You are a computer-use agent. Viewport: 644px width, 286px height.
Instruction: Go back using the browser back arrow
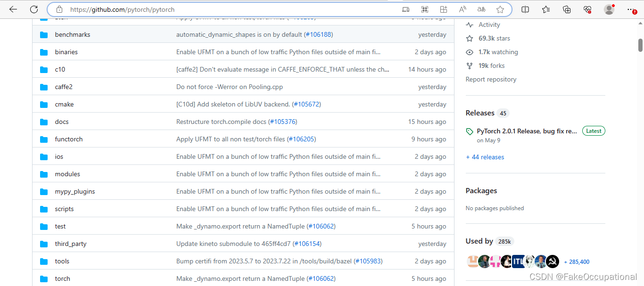point(13,9)
